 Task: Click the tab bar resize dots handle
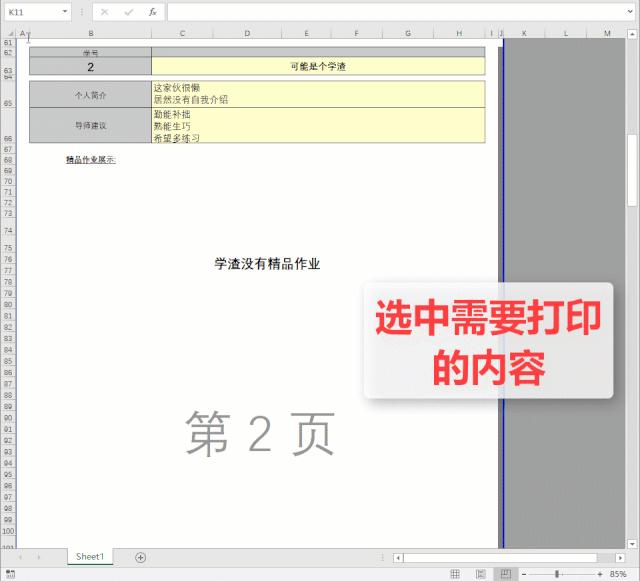382,557
